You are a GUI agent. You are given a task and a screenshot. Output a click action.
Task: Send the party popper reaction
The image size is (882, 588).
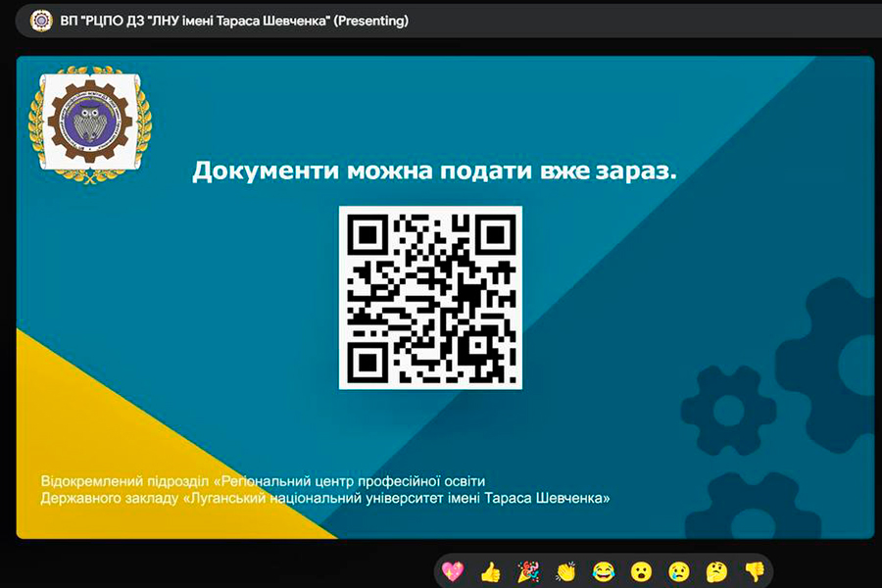pyautogui.click(x=528, y=571)
